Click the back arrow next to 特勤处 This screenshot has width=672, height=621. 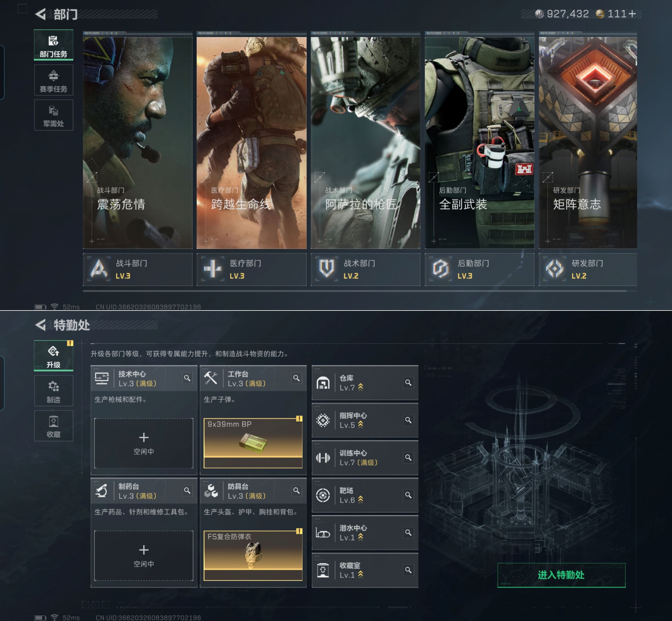tap(41, 325)
